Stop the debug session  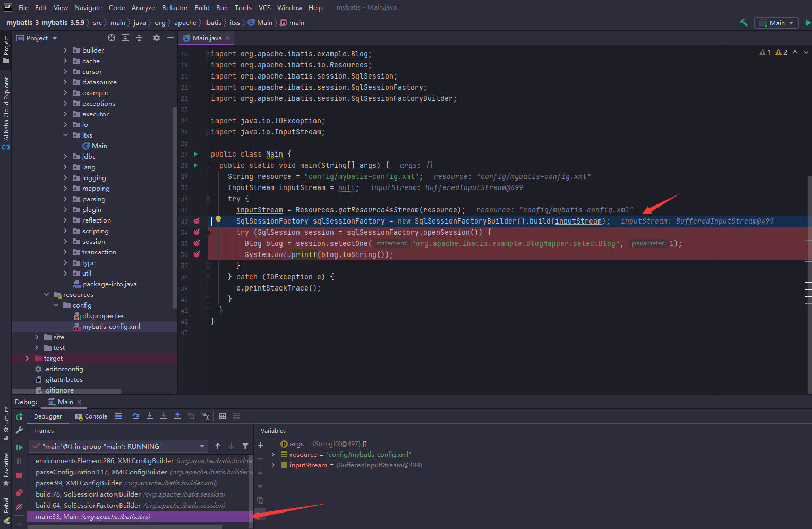[x=19, y=475]
